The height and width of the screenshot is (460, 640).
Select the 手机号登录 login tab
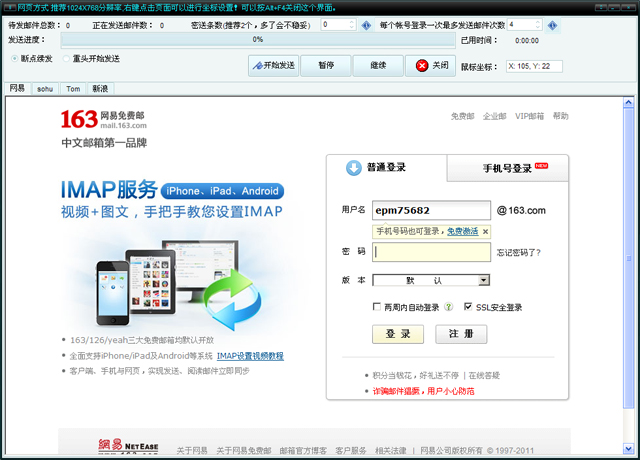pos(507,168)
